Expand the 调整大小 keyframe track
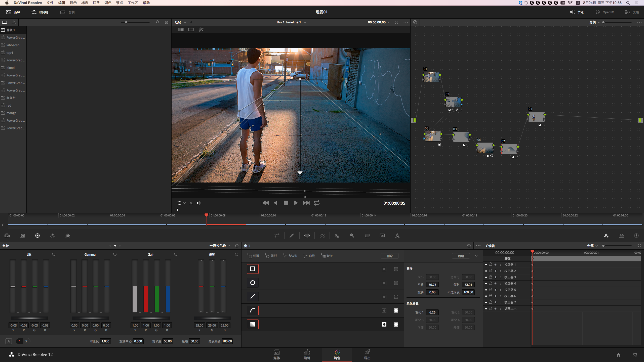This screenshot has height=362, width=644. point(500,308)
